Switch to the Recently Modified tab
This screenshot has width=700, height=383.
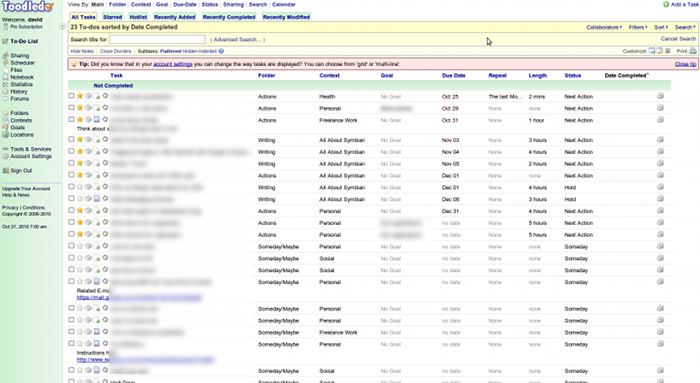click(x=286, y=17)
